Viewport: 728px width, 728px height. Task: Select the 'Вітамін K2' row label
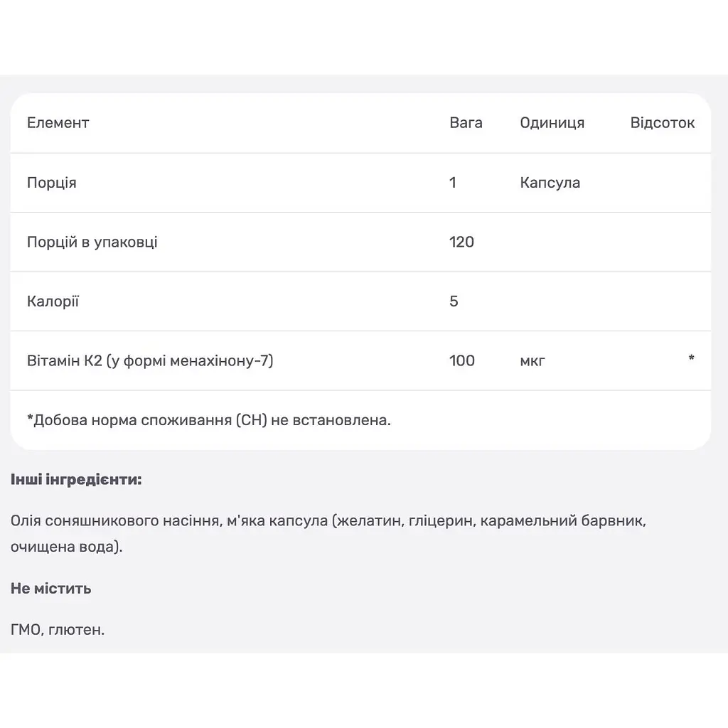click(x=150, y=360)
